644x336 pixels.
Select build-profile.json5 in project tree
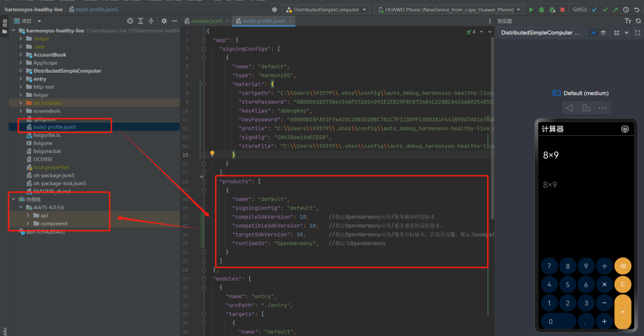coord(55,127)
